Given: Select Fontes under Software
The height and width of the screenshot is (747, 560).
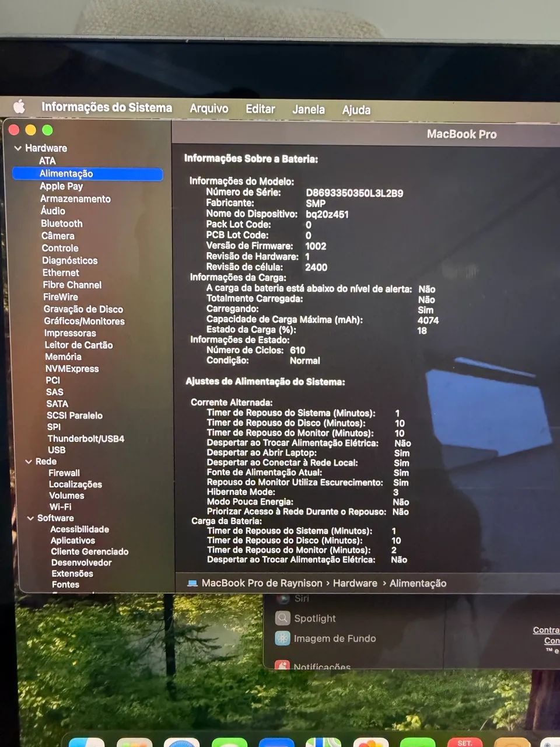Looking at the screenshot, I should point(65,585).
